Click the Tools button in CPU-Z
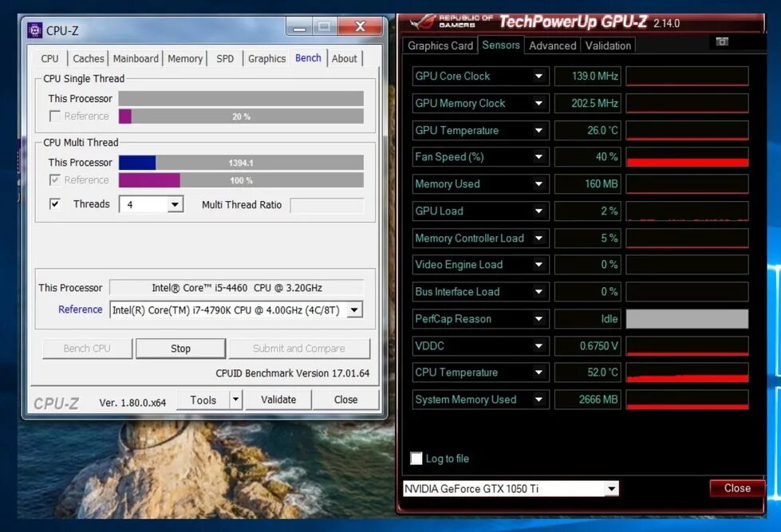781x532 pixels. 203,400
